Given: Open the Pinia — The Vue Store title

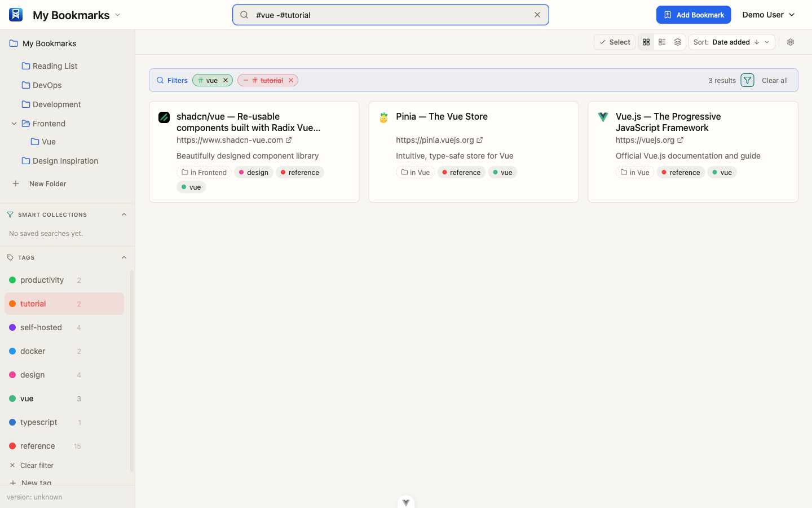Looking at the screenshot, I should click(x=442, y=116).
